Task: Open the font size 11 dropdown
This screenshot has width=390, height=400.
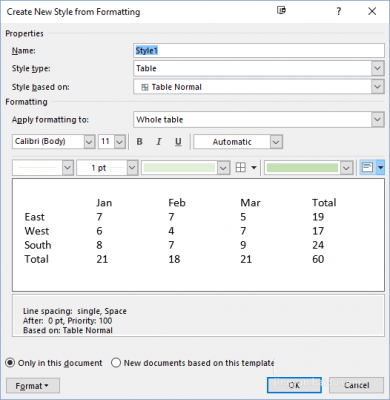Action: click(x=120, y=142)
